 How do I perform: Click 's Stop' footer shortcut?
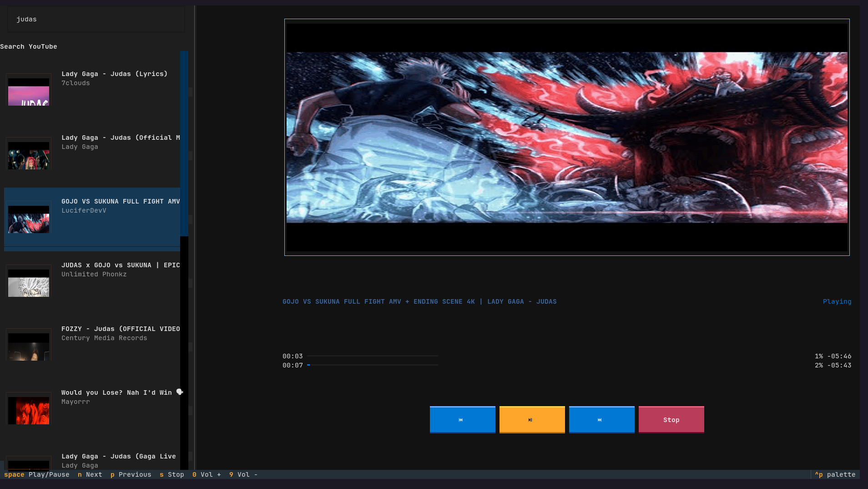click(x=172, y=474)
